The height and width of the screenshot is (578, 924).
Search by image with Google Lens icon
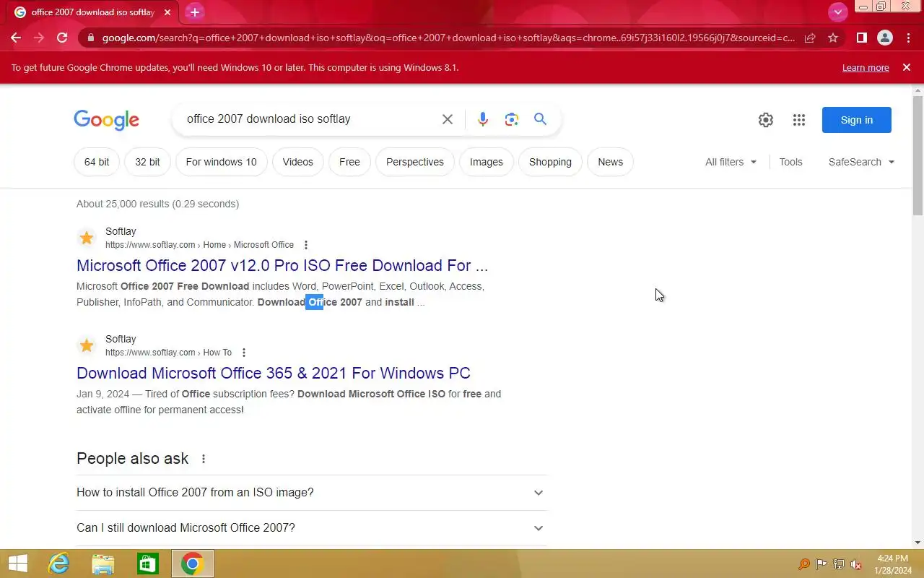512,119
